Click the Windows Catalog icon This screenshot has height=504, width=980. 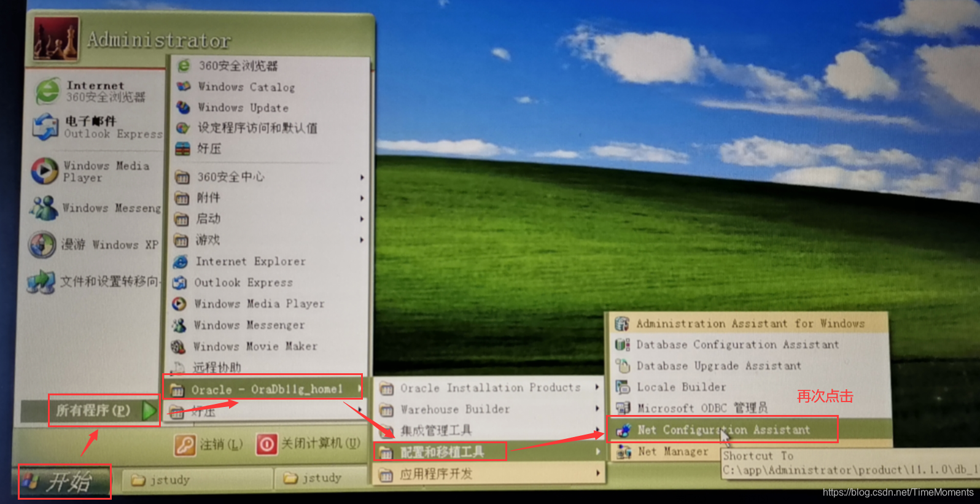coord(184,87)
